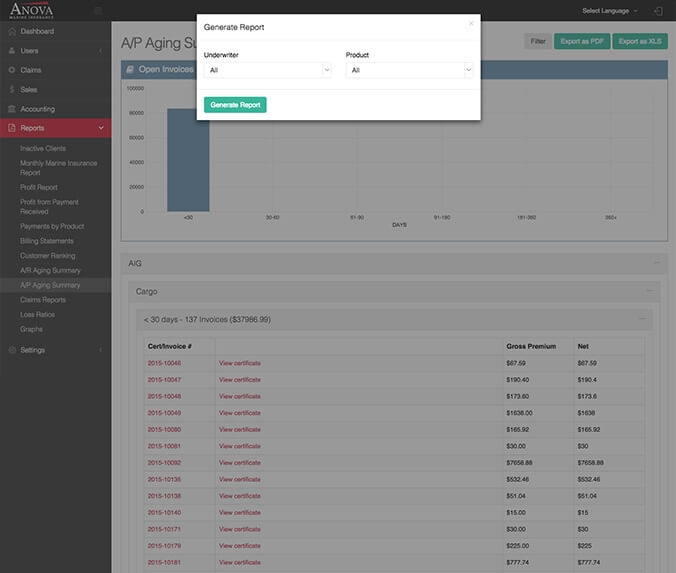Click the Accounting bank icon in sidebar
This screenshot has height=573, width=676.
click(x=11, y=109)
